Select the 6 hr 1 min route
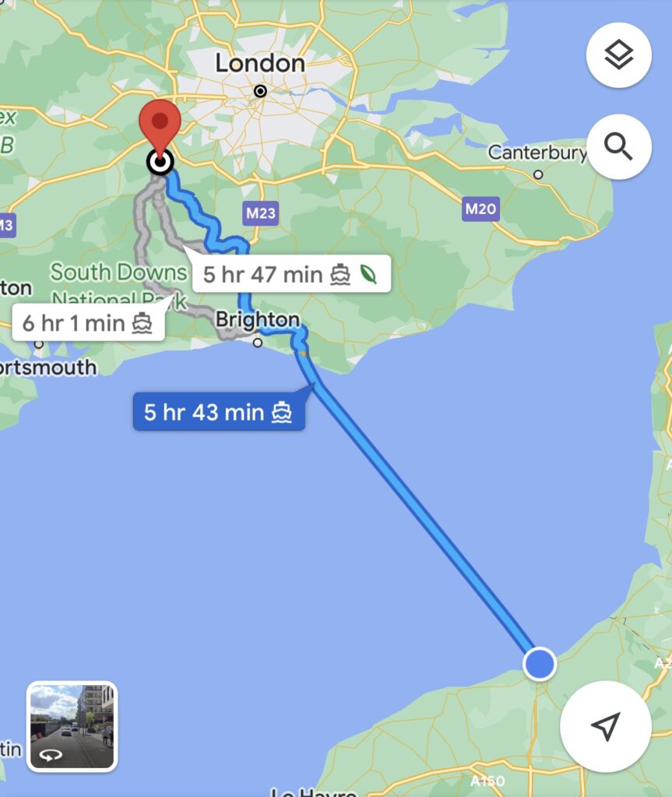Viewport: 672px width, 797px height. pos(88,323)
